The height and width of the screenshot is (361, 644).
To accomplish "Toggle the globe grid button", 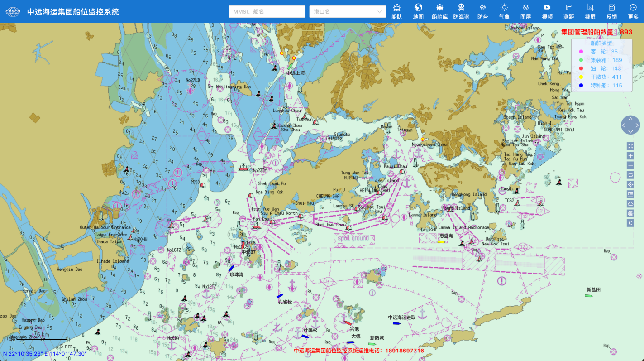I will click(630, 213).
